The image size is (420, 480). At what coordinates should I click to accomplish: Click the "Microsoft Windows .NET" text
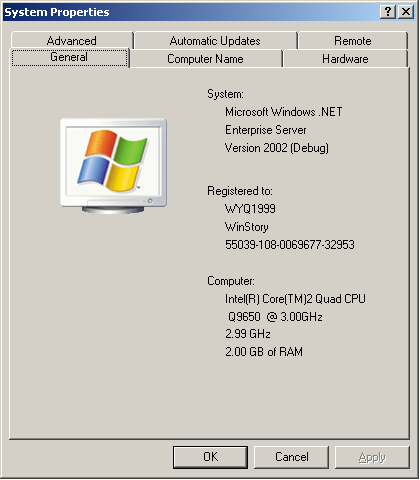click(x=284, y=112)
